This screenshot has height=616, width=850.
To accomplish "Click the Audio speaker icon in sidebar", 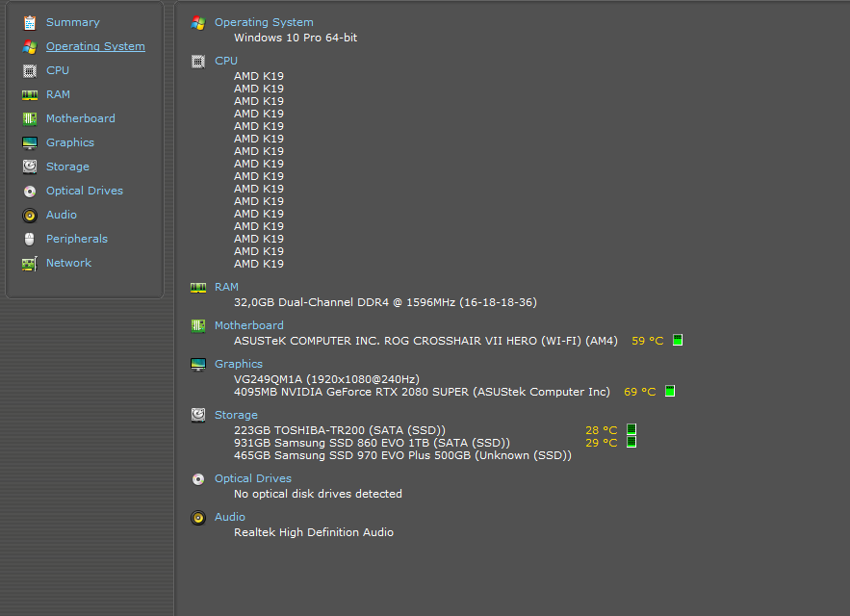I will coord(30,216).
